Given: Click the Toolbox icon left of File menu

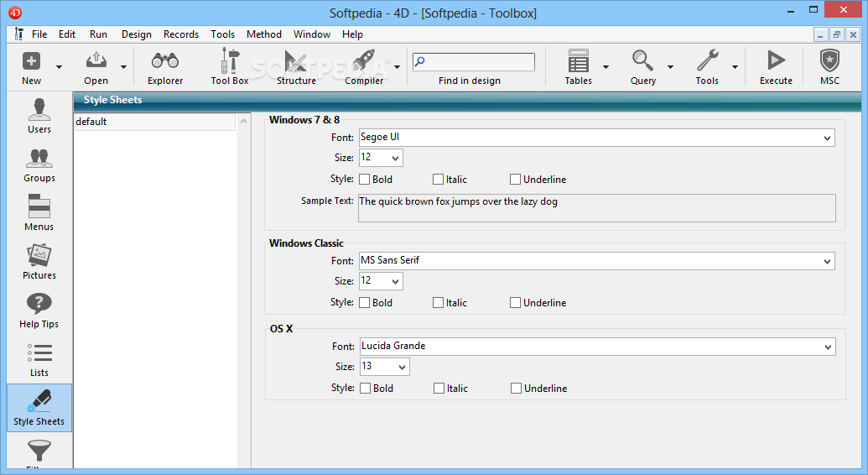Looking at the screenshot, I should 19,34.
